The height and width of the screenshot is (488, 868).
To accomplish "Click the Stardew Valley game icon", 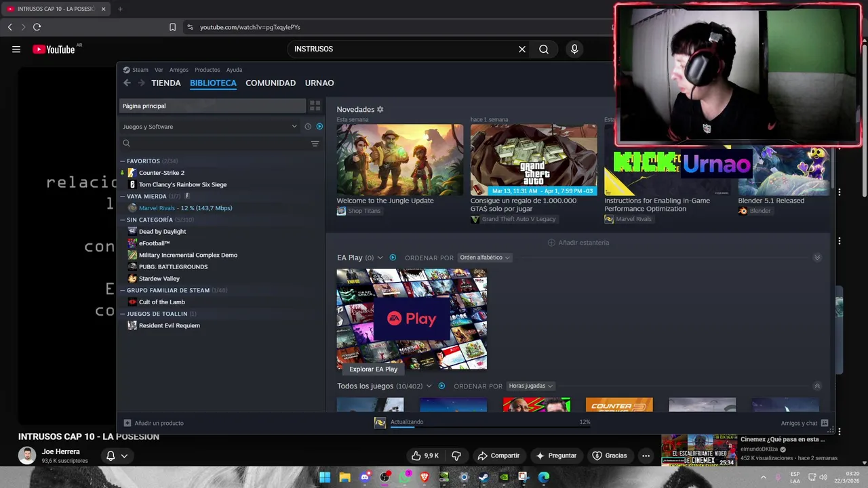I will point(132,279).
